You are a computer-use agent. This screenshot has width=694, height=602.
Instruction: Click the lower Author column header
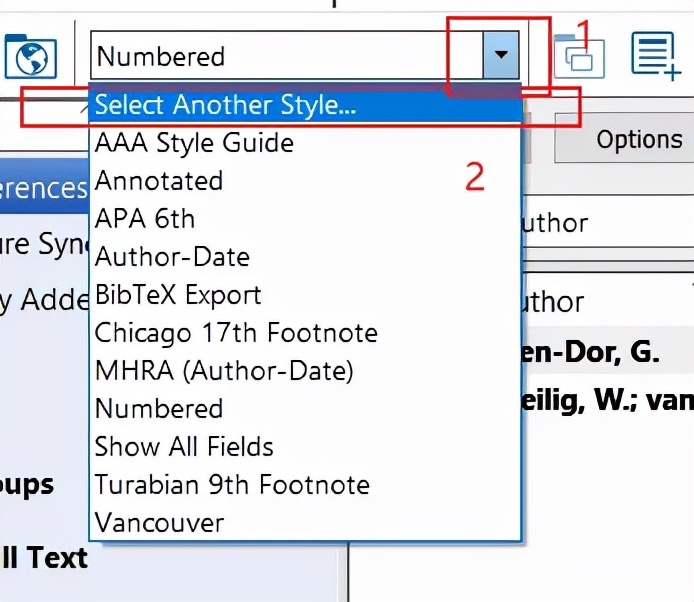click(x=609, y=302)
